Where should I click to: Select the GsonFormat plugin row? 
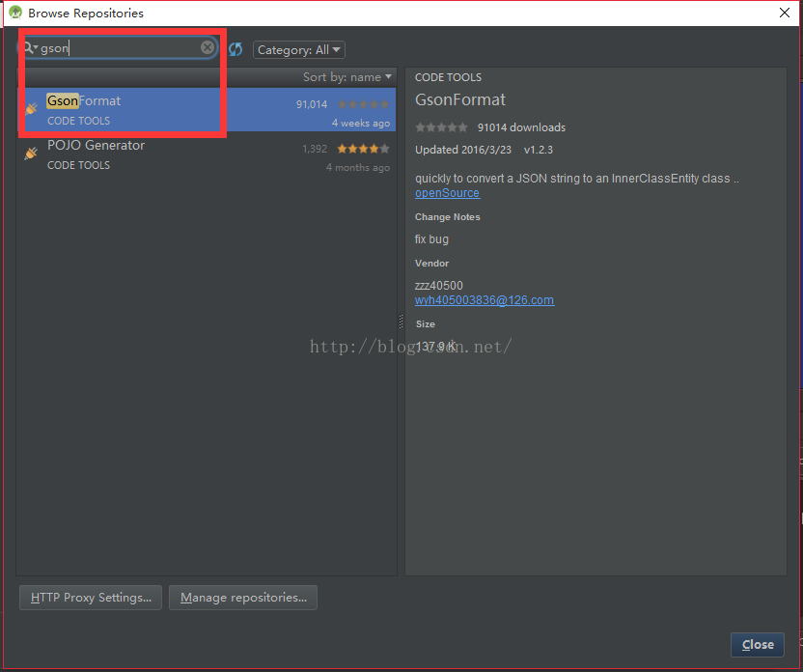pyautogui.click(x=207, y=109)
